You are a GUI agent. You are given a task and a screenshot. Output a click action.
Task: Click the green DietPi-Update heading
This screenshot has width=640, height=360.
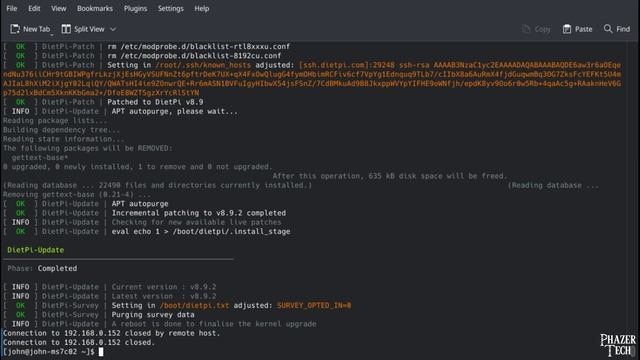pyautogui.click(x=36, y=250)
